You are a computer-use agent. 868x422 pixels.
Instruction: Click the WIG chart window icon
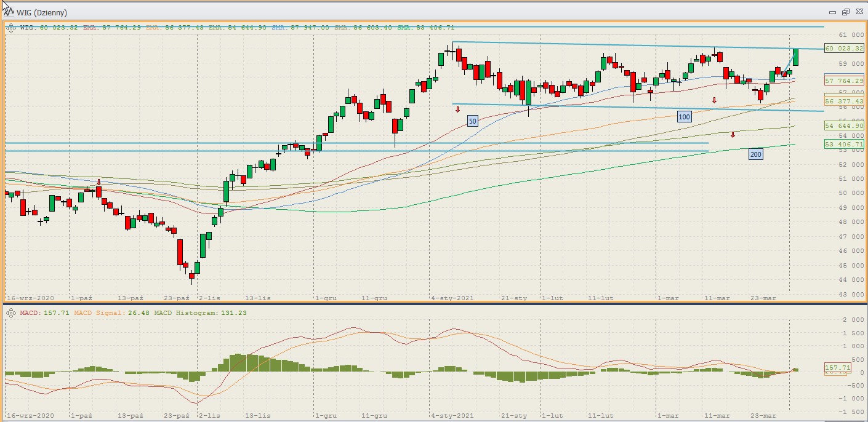10,12
